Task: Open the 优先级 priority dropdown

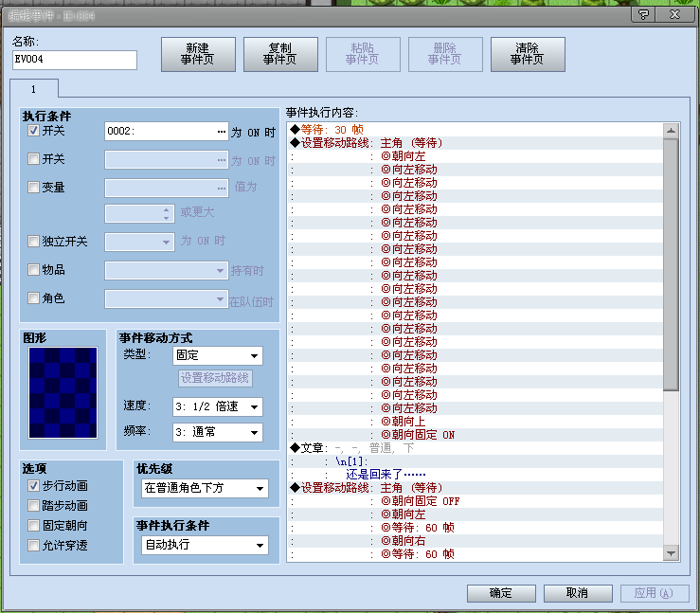Action: (205, 488)
